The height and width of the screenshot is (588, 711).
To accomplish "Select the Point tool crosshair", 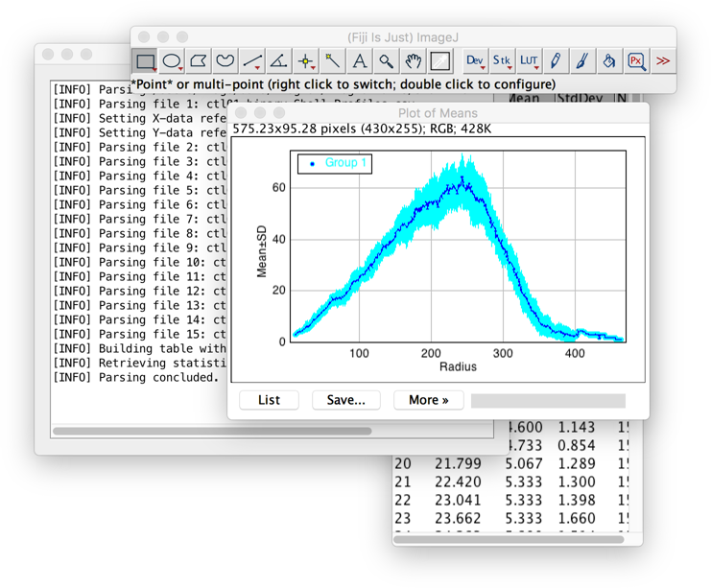I will 306,60.
